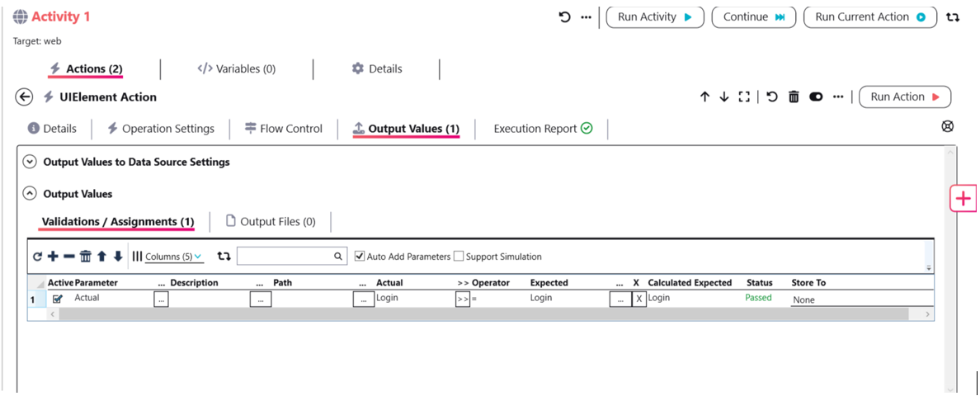Click the back arrow beside UIElement Action
This screenshot has height=396, width=980.
[x=24, y=97]
